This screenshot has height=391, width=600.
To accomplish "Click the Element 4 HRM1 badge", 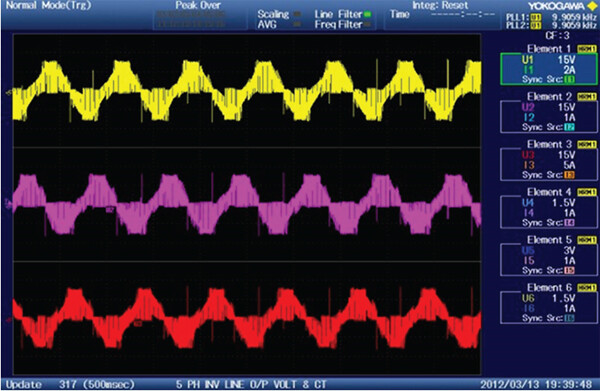I will click(x=587, y=192).
